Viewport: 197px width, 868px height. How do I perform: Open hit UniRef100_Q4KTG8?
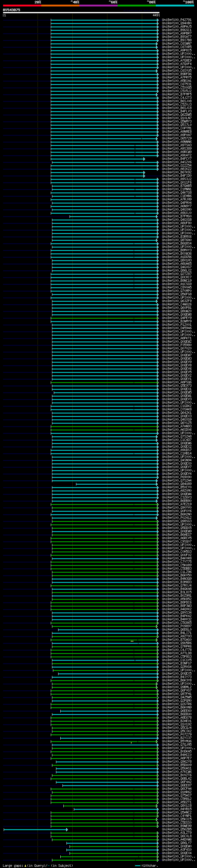point(176,192)
